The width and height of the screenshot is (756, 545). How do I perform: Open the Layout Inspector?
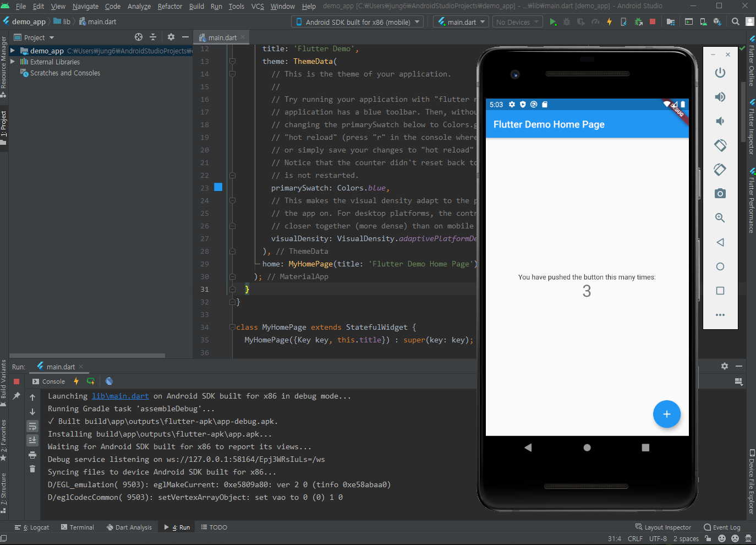click(x=663, y=527)
